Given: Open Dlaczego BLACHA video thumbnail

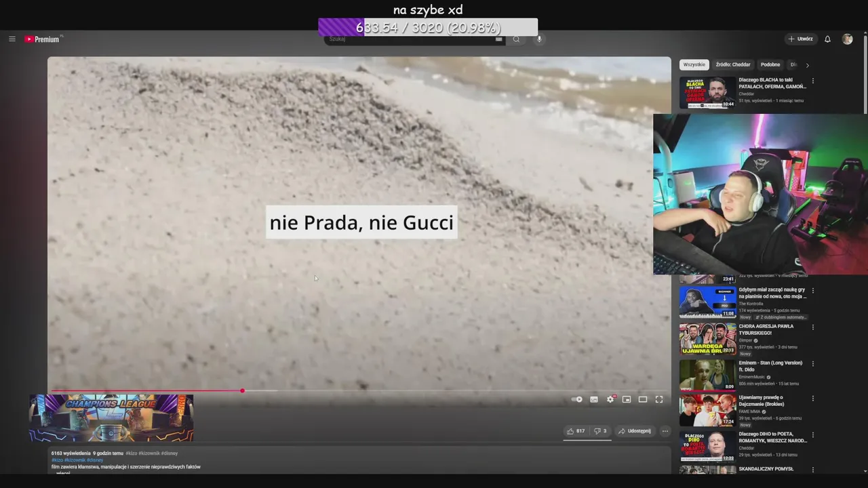Looking at the screenshot, I should click(x=708, y=93).
